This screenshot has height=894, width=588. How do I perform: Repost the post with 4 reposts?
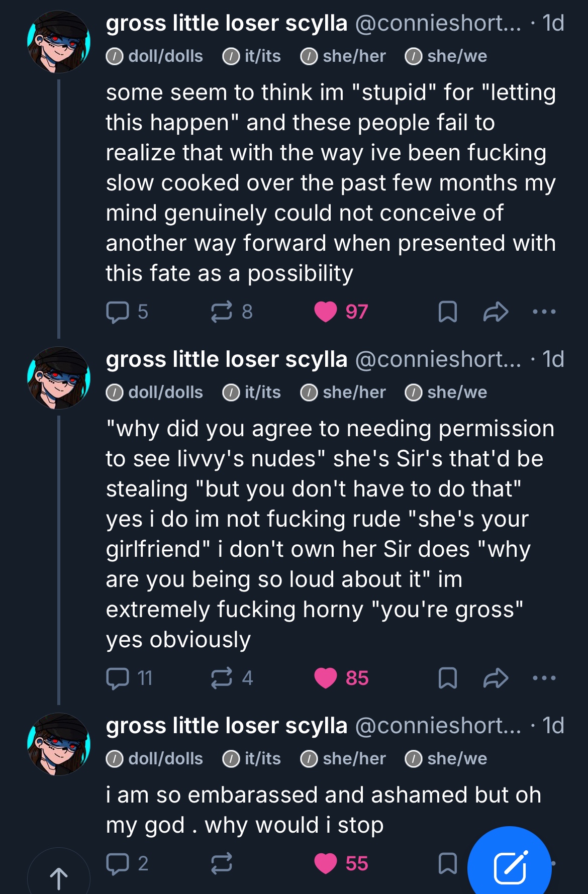(x=222, y=678)
